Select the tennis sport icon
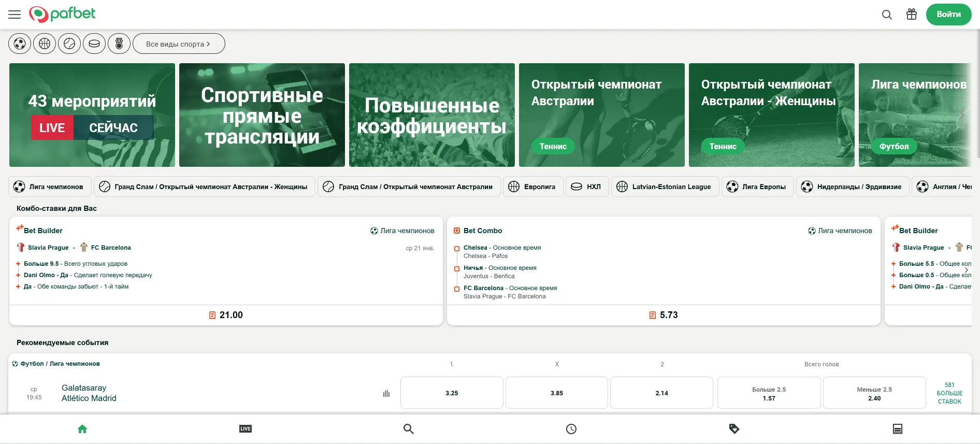980x444 pixels. pyautogui.click(x=69, y=44)
